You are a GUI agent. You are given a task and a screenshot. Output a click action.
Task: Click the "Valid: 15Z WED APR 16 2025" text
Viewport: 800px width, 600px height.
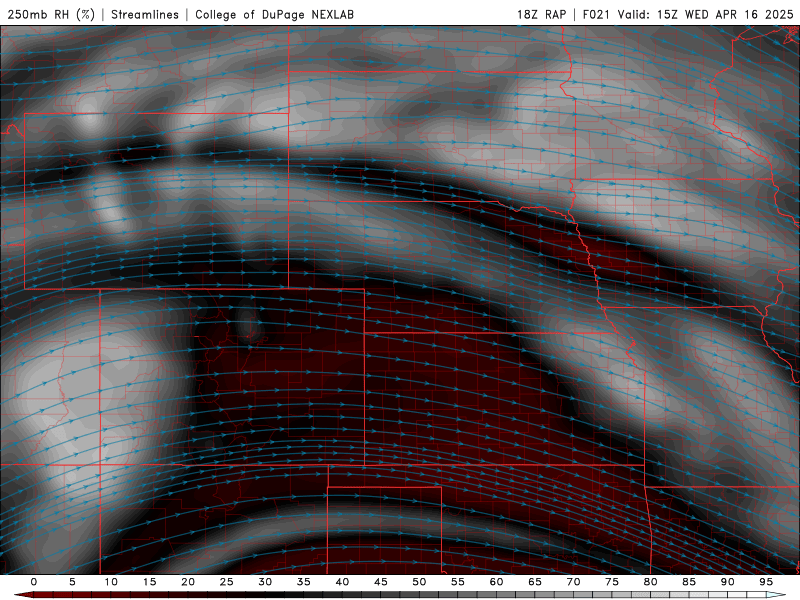coord(706,14)
